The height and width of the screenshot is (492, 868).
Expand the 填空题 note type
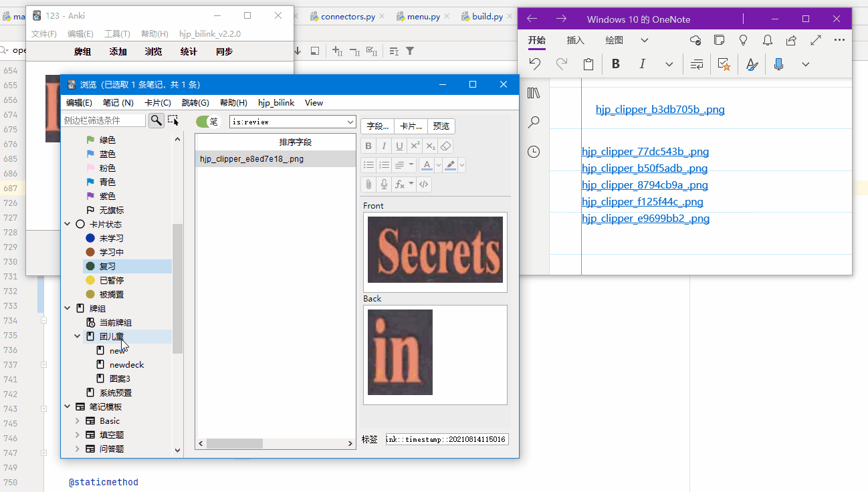78,435
